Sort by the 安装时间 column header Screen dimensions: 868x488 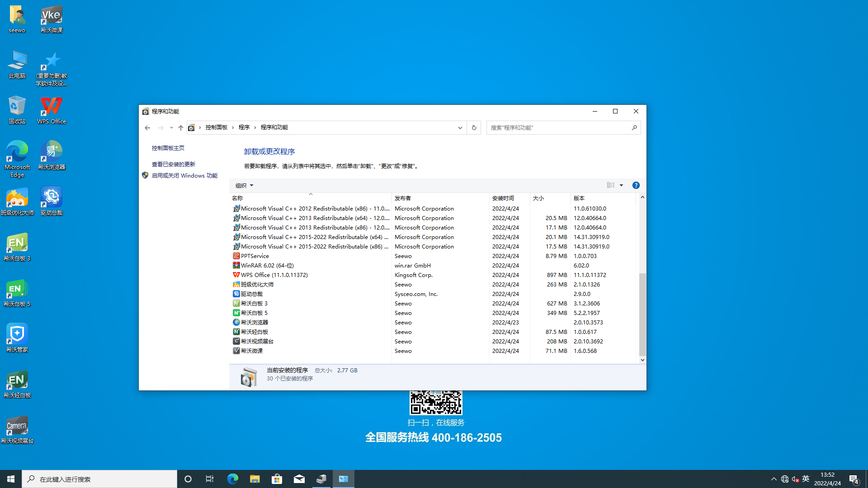click(509, 198)
